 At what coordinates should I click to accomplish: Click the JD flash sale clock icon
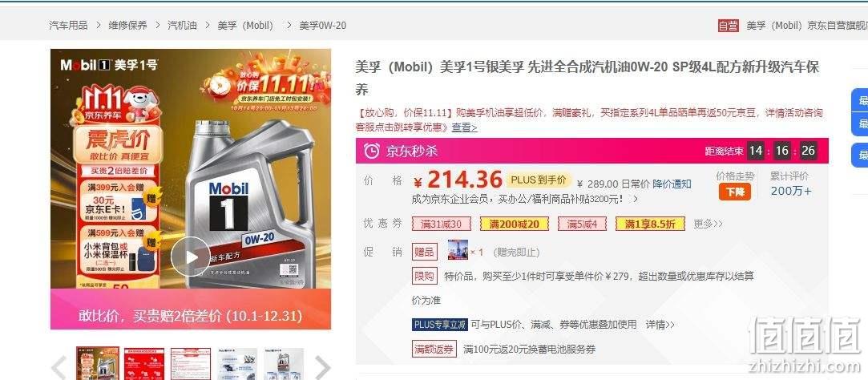click(x=371, y=151)
